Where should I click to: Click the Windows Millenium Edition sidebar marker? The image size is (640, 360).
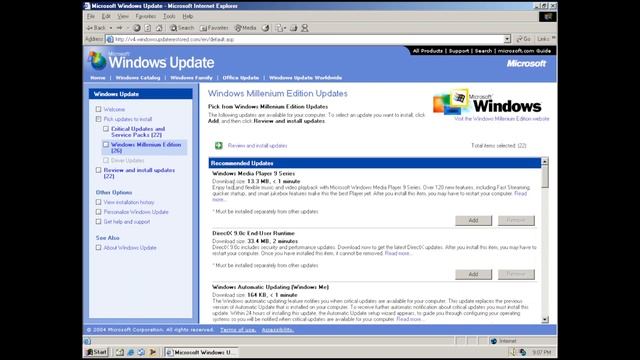[x=106, y=144]
